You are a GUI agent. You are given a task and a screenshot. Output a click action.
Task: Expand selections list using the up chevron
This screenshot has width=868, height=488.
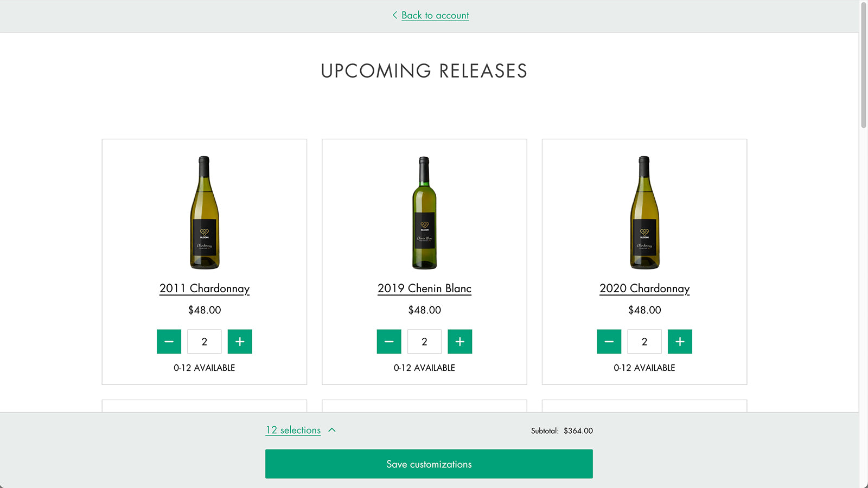[332, 430]
